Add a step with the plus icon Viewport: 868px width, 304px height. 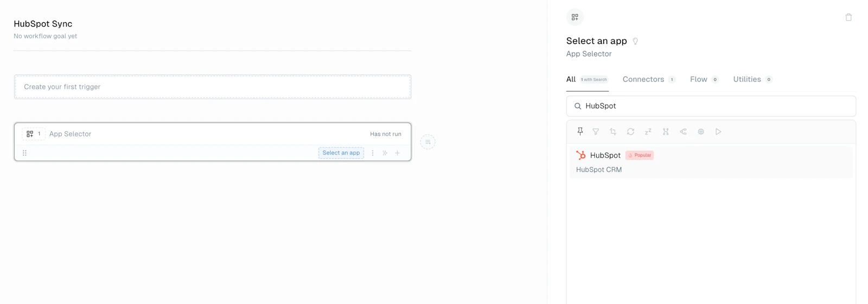click(x=398, y=153)
